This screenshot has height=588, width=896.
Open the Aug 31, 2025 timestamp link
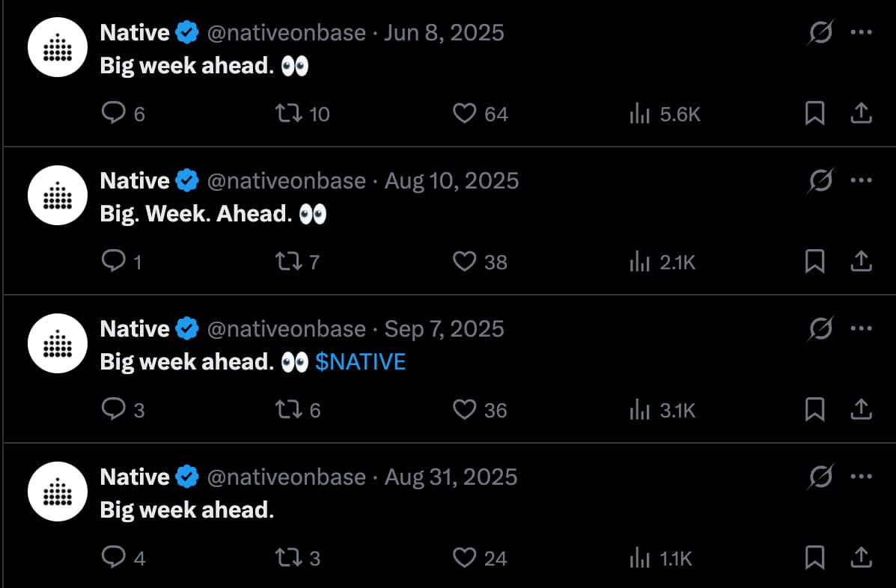point(451,477)
